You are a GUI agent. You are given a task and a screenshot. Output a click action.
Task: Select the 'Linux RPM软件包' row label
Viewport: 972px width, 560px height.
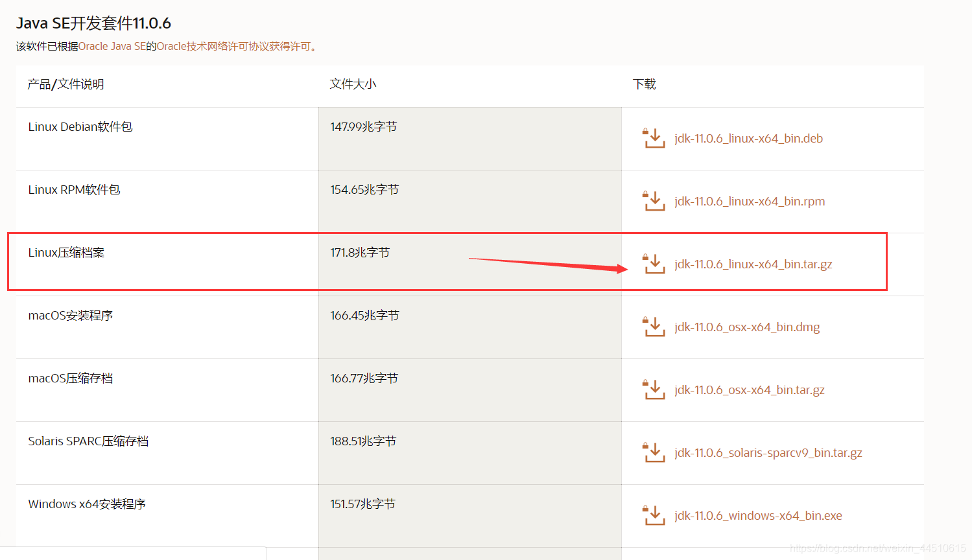pos(74,190)
